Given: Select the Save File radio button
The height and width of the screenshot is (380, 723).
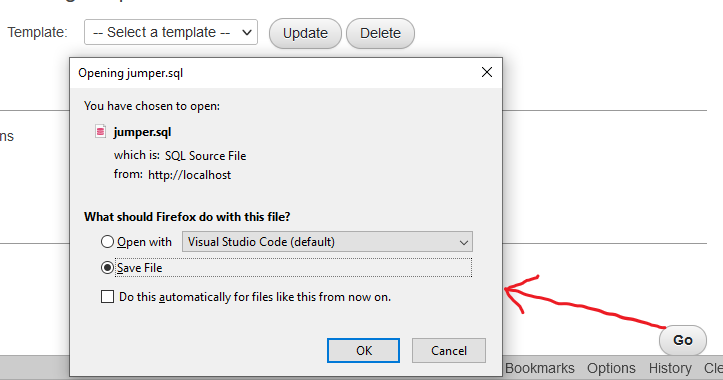Looking at the screenshot, I should point(107,268).
